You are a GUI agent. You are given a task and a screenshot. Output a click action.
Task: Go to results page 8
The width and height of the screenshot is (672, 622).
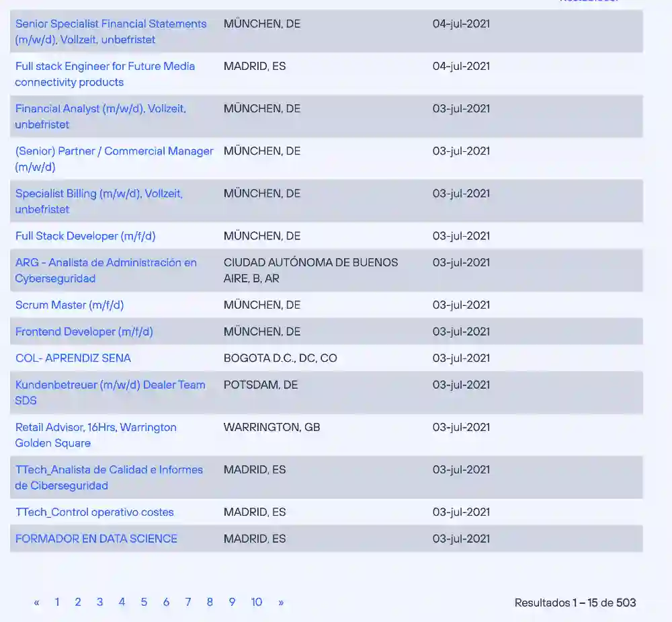210,602
